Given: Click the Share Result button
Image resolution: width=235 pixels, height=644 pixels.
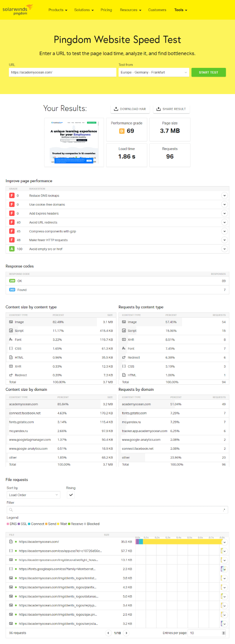Looking at the screenshot, I should [171, 109].
